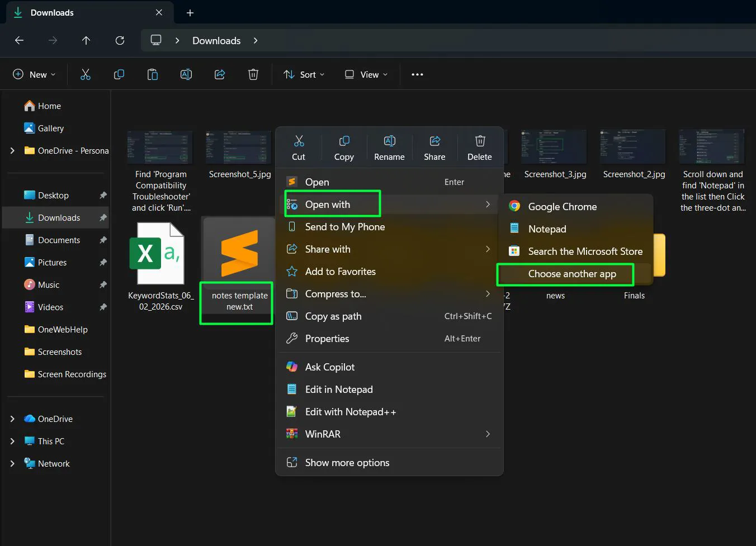Click the Paste icon in the toolbar

pyautogui.click(x=153, y=74)
